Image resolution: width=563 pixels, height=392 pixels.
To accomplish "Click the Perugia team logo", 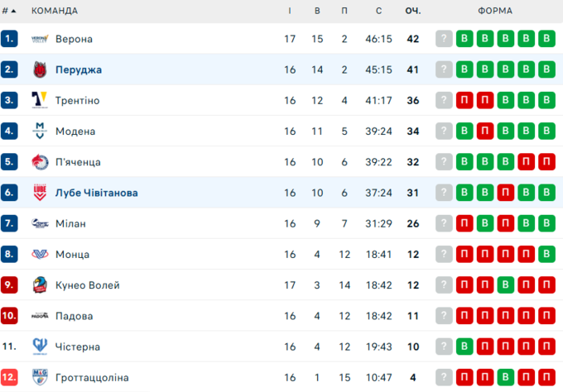I will (x=40, y=69).
